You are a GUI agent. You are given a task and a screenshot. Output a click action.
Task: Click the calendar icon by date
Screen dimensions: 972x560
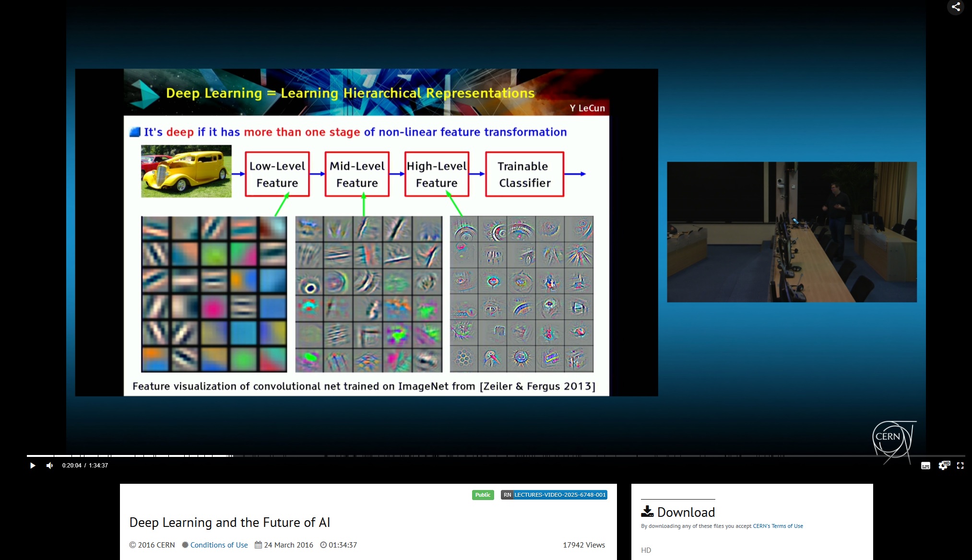(258, 545)
